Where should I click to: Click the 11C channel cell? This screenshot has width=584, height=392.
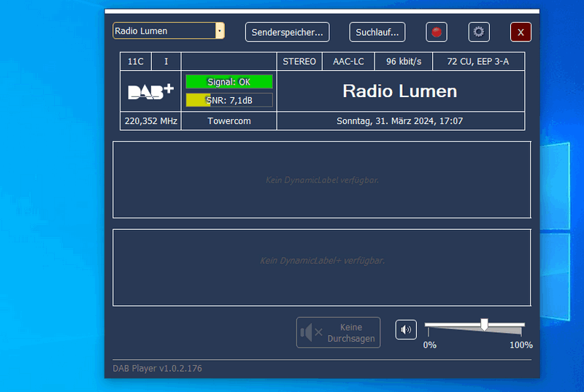point(136,61)
